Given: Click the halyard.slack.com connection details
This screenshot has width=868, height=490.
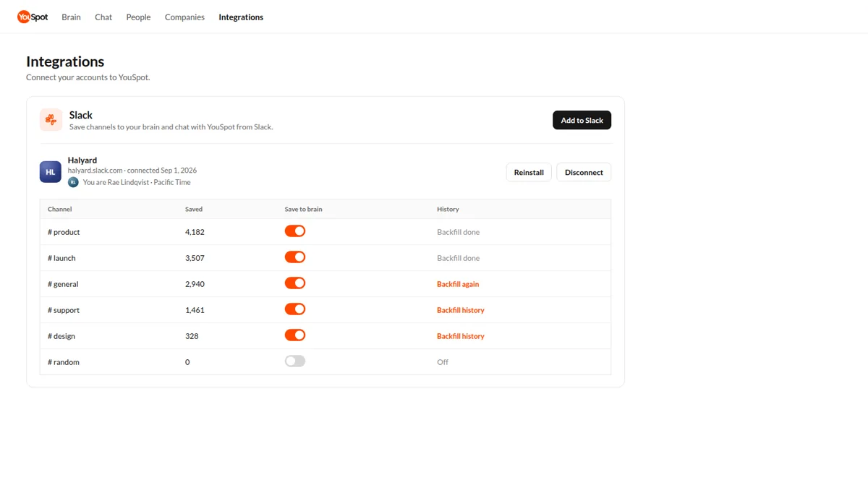Looking at the screenshot, I should point(132,171).
